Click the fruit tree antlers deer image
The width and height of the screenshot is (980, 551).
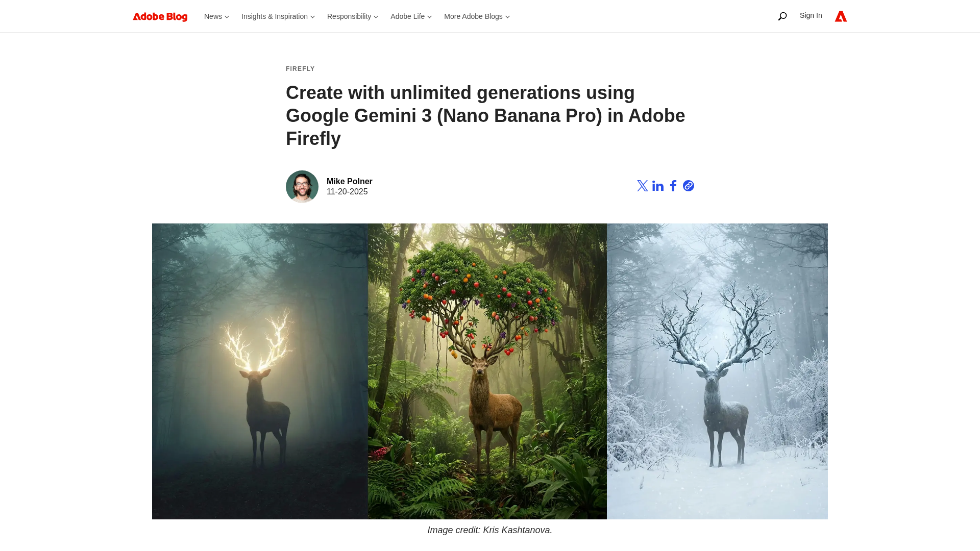coord(487,371)
